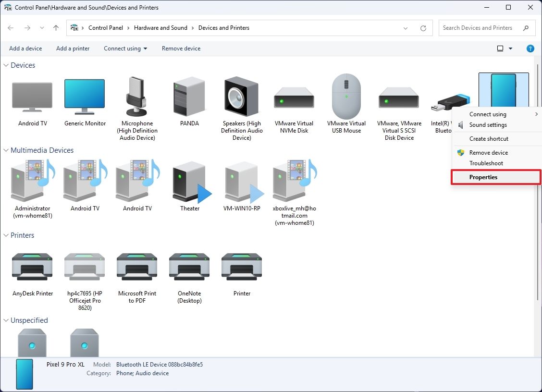The image size is (542, 392).
Task: Select the Generic Monitor device
Action: (84, 96)
